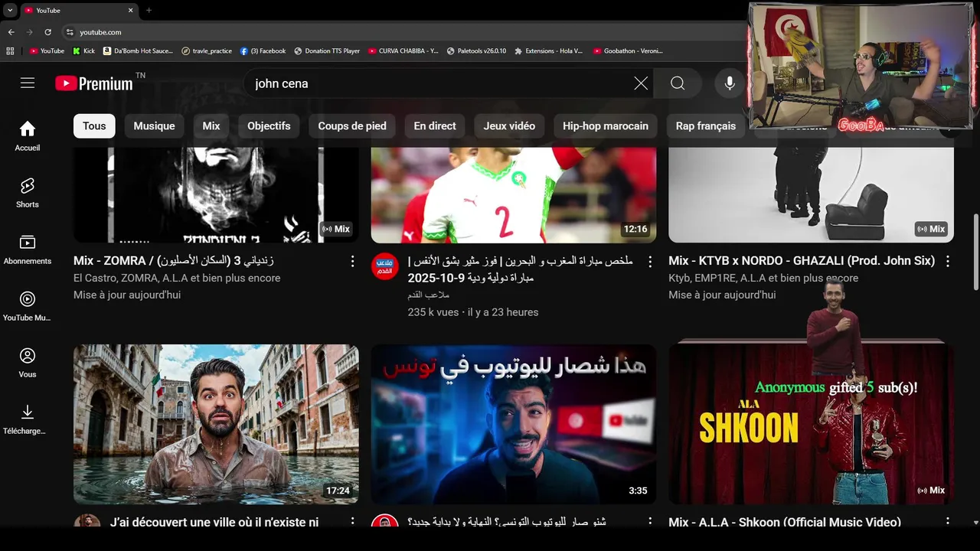Open the travle_practice bookmark
The image size is (980, 551).
coord(207,51)
